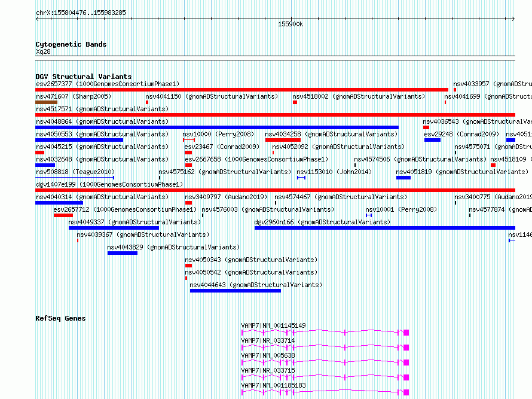Viewport: 532px width, 399px height.
Task: Click the nsv4575162 variant label
Action: point(225,172)
